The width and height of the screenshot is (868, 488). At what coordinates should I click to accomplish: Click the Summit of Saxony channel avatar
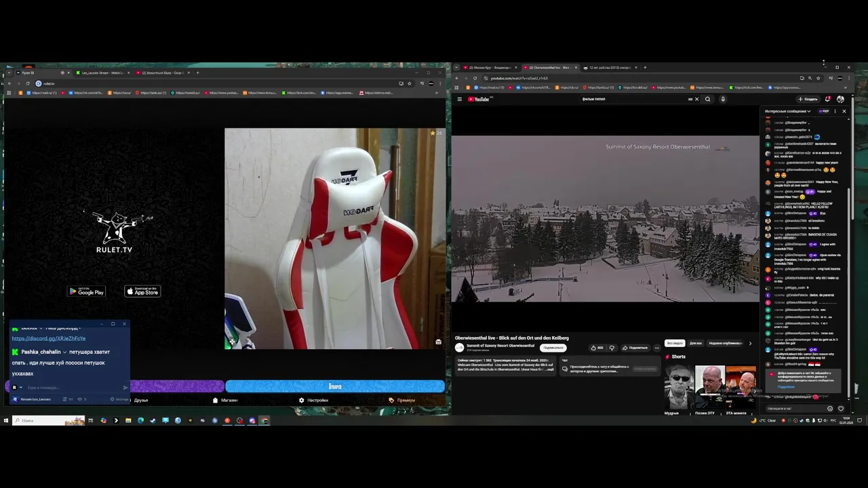(x=459, y=347)
